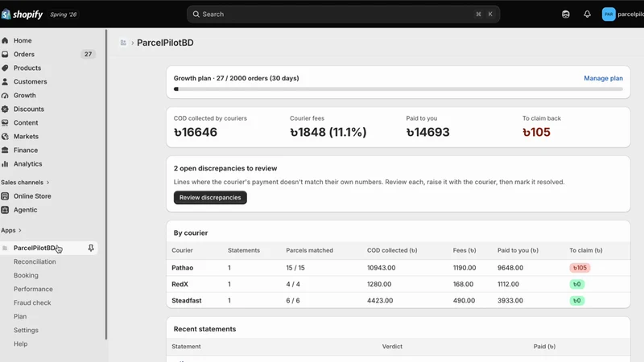This screenshot has height=362, width=644.
Task: Open Fraud check under ParcelPilotBD
Action: point(32,302)
